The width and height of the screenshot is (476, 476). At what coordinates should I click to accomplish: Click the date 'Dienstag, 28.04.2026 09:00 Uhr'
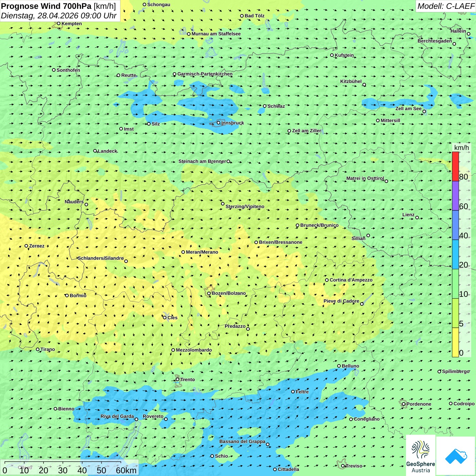click(x=59, y=16)
